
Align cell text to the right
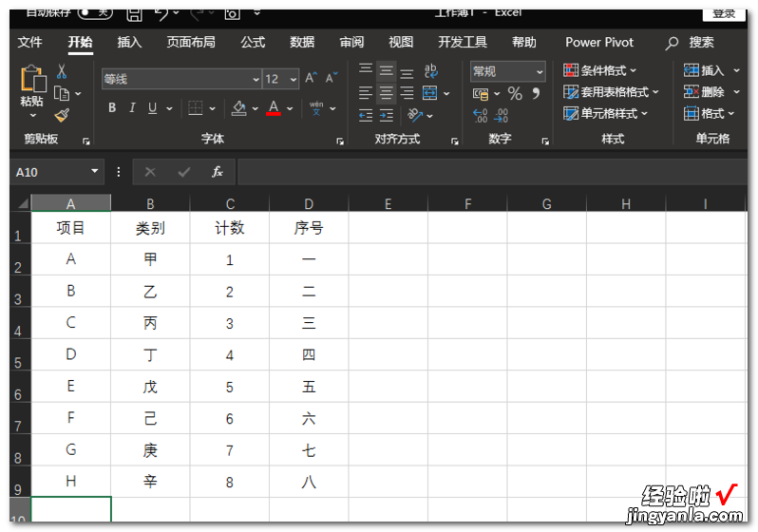407,92
